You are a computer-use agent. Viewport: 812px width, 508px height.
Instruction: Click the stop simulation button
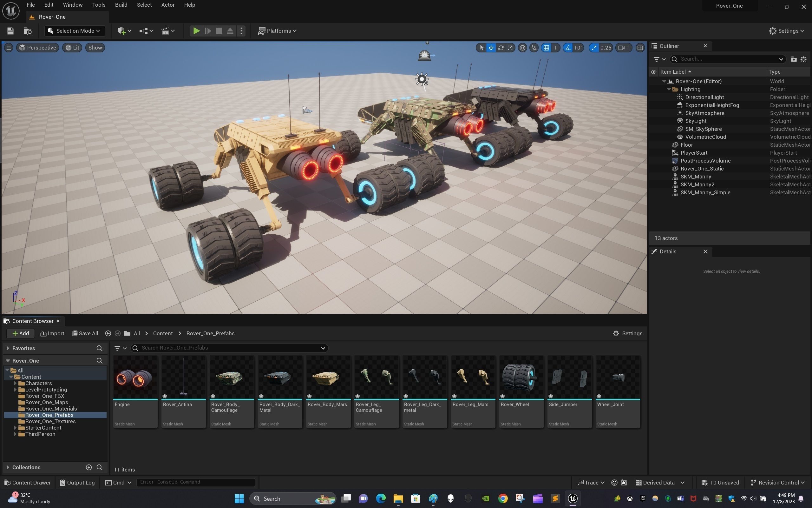[219, 31]
